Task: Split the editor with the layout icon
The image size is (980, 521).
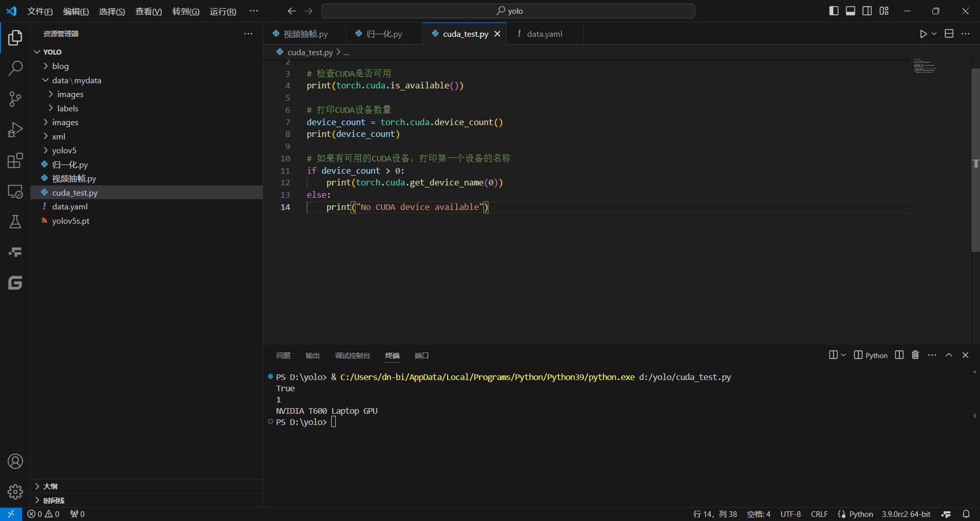Action: (x=949, y=34)
